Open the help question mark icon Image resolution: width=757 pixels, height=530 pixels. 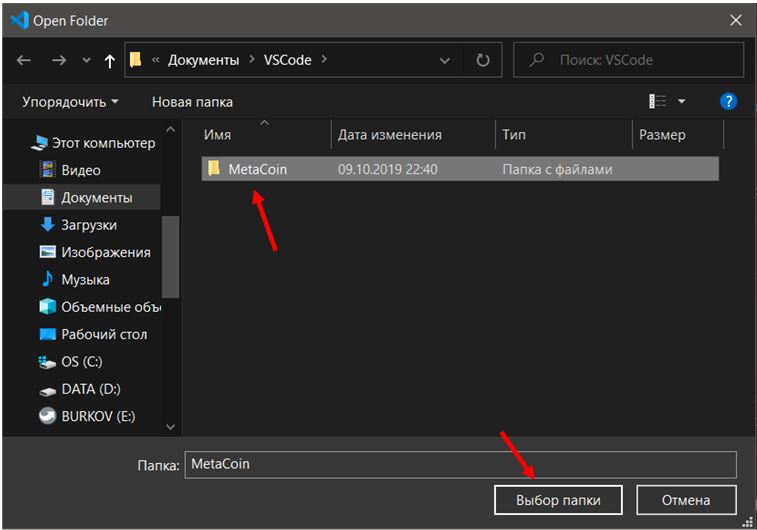click(729, 101)
